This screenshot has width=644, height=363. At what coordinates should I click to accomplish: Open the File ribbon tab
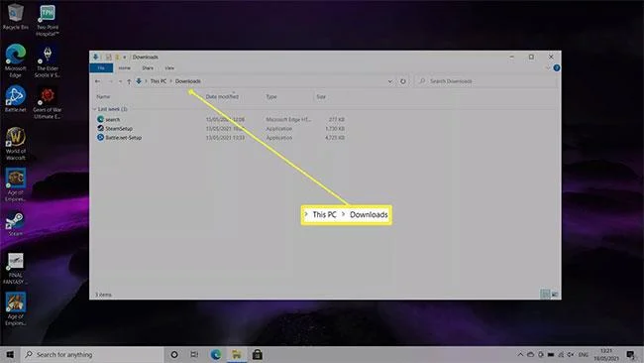[x=101, y=67]
